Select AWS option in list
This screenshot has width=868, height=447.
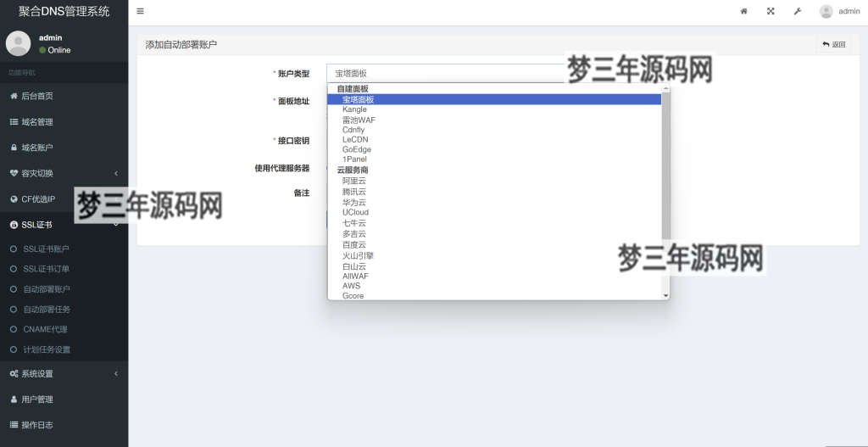[x=494, y=286]
